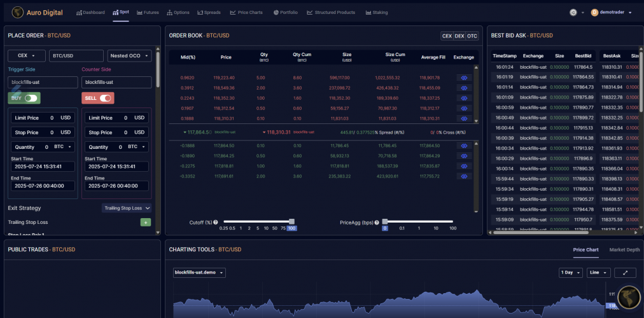Click exchange icon on ask row 118,310.31
The height and width of the screenshot is (318, 644).
(464, 118)
